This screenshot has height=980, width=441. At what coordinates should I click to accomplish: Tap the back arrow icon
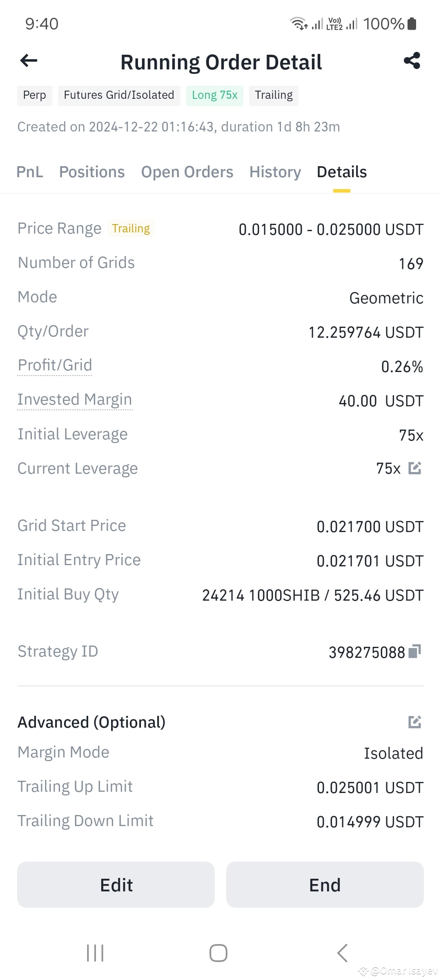tap(29, 61)
